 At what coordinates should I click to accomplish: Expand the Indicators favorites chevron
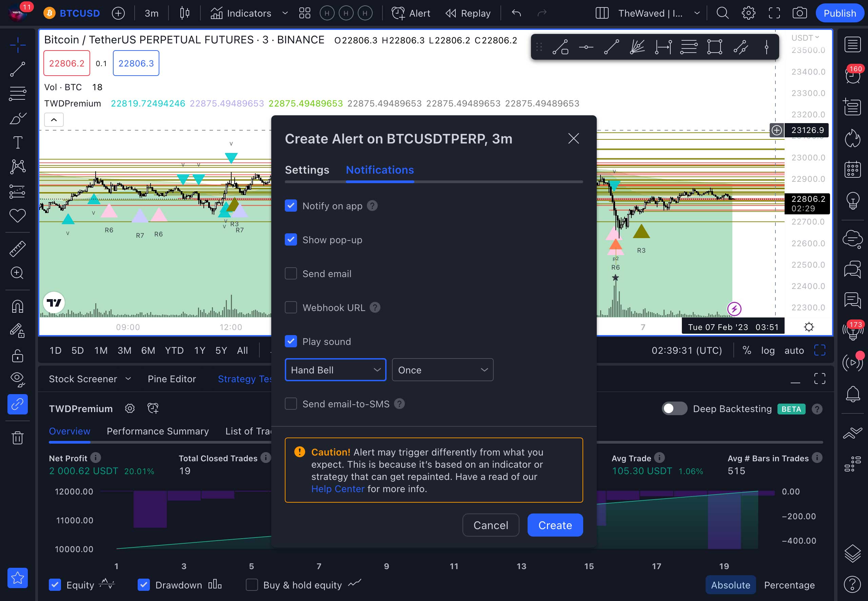coord(285,13)
